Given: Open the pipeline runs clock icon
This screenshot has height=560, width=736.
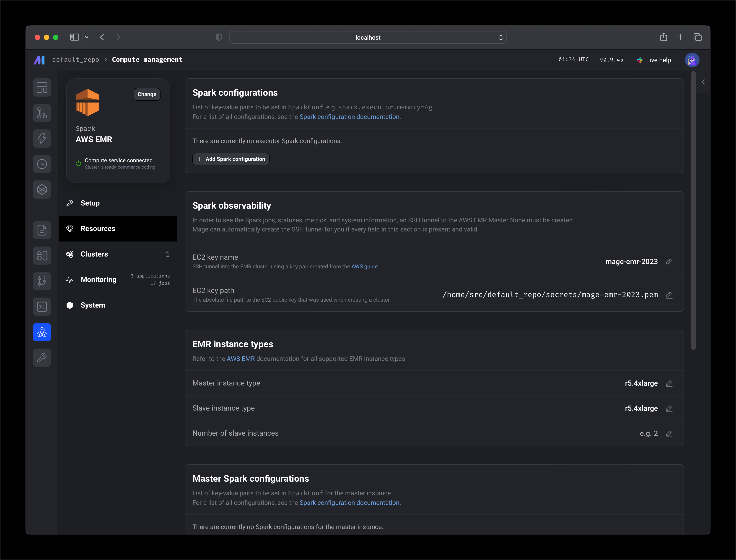Looking at the screenshot, I should (x=42, y=164).
